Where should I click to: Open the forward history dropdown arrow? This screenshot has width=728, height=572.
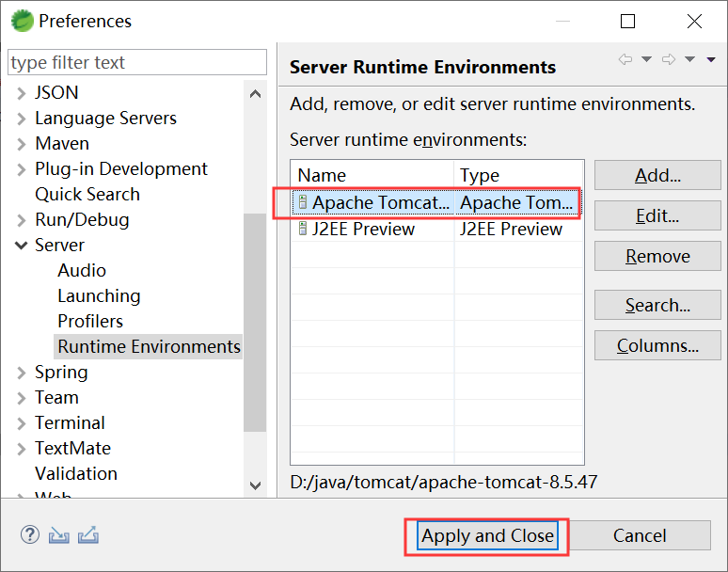[690, 59]
